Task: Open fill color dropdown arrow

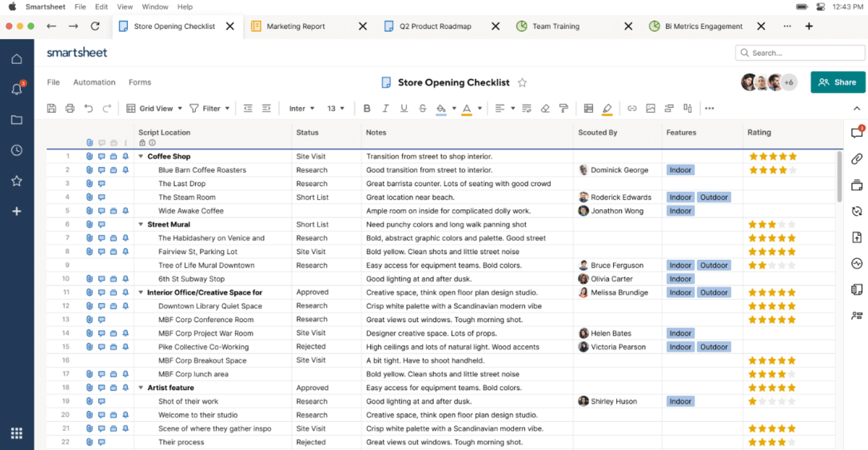Action: [x=454, y=109]
